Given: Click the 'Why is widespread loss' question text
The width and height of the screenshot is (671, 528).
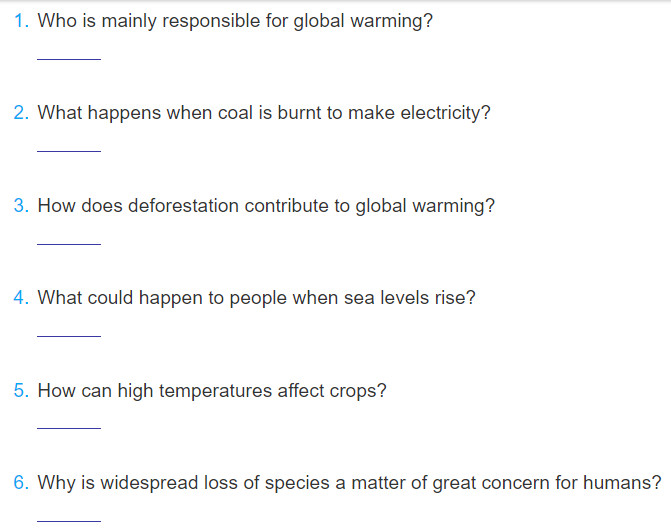Looking at the screenshot, I should click(349, 484).
